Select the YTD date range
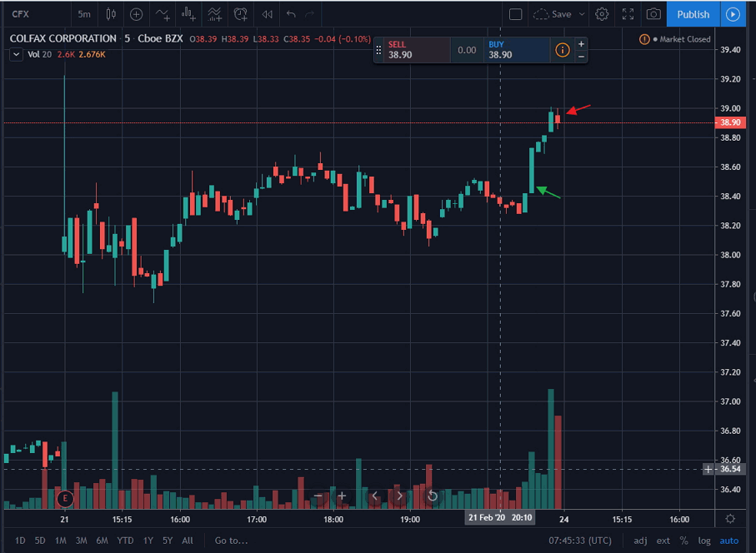This screenshot has height=553, width=756. tap(125, 541)
